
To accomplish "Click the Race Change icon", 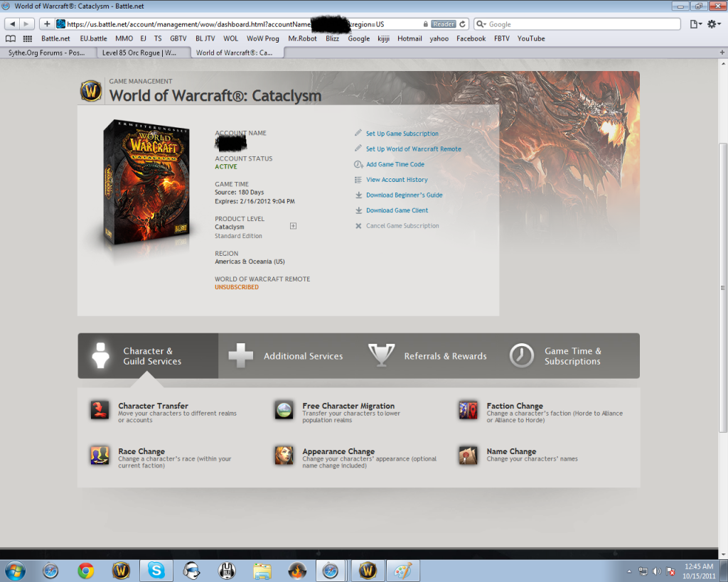I will click(100, 456).
